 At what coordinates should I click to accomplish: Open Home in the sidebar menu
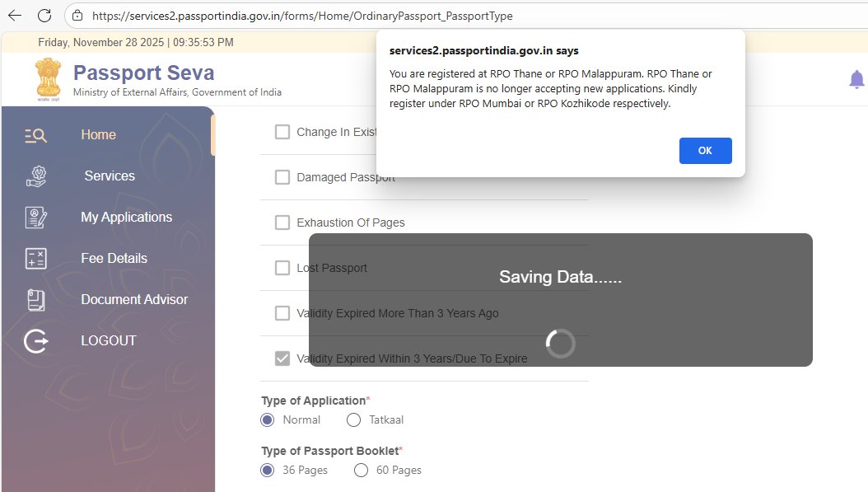[x=99, y=134]
